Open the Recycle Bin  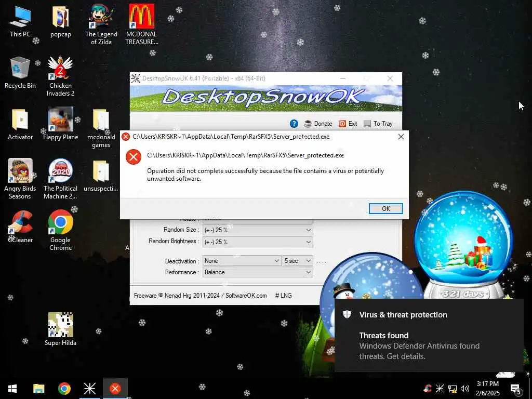click(20, 73)
